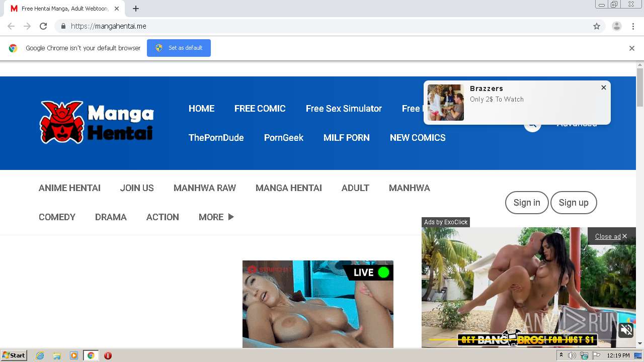The height and width of the screenshot is (362, 644).
Task: Click the Brazzers notification title
Action: click(487, 88)
